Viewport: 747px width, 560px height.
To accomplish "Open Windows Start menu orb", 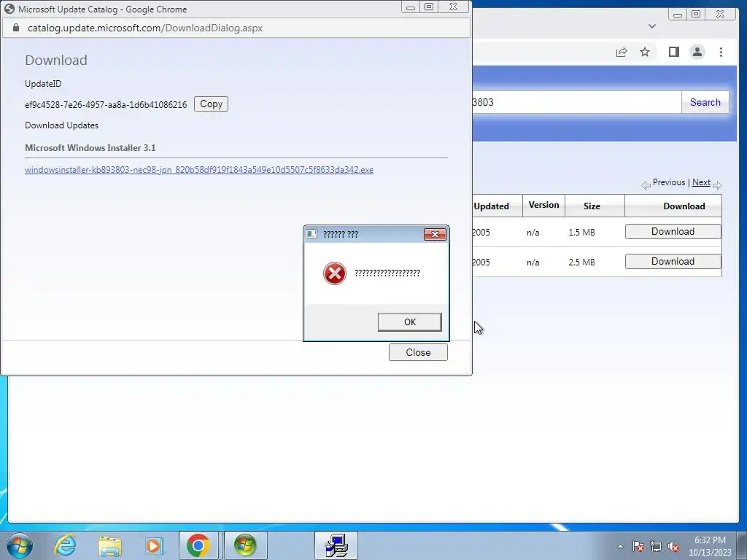I will point(20,545).
